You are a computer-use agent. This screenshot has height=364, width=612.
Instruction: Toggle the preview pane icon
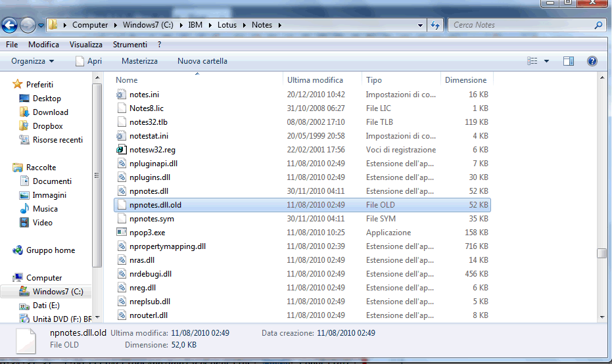568,61
